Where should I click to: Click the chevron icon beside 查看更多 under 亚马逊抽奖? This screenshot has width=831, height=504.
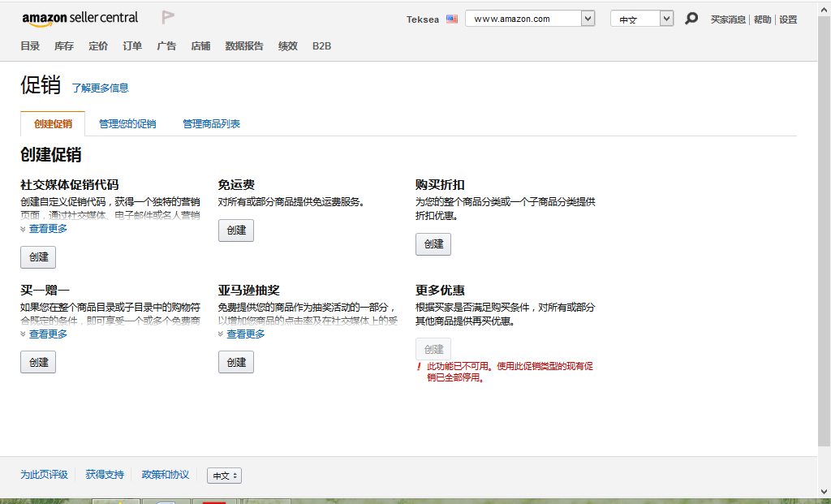pyautogui.click(x=221, y=334)
